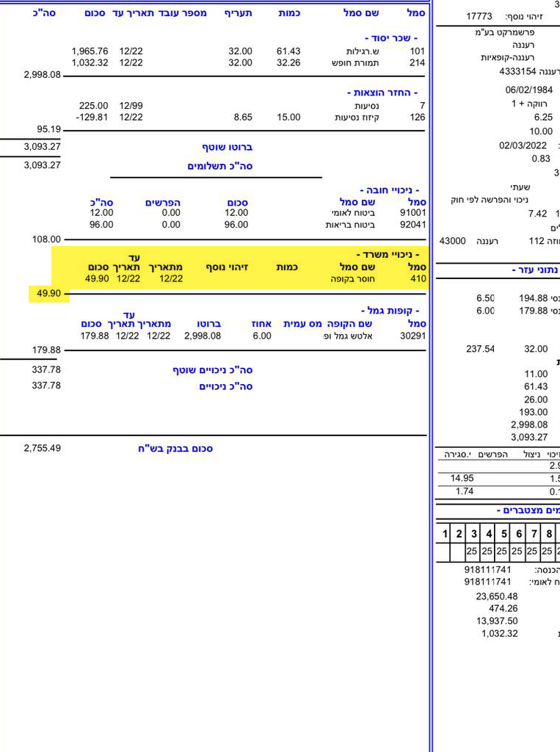This screenshot has width=560, height=752.
Task: Click the סה"כ תשלומים label
Action: [x=220, y=166]
